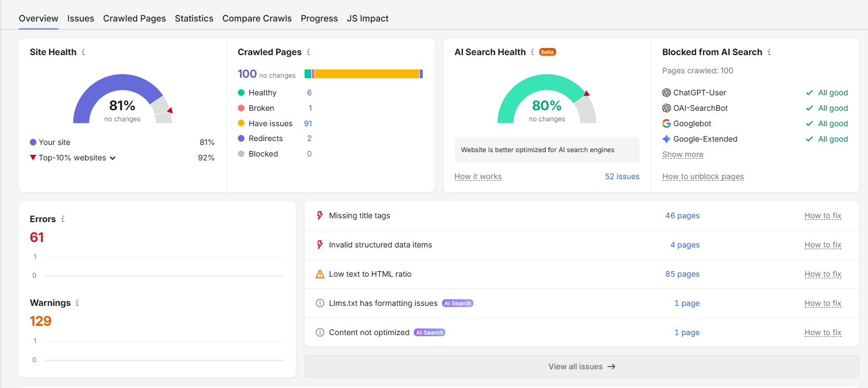Click the Warnings count 129

click(41, 321)
